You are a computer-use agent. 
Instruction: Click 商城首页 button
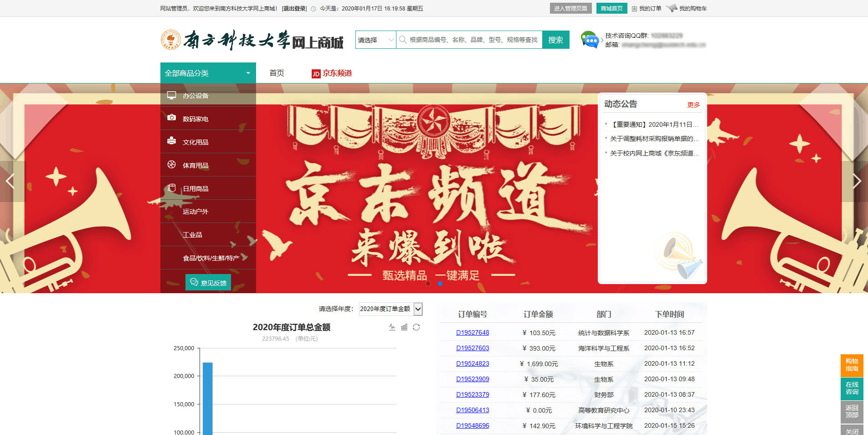[611, 8]
